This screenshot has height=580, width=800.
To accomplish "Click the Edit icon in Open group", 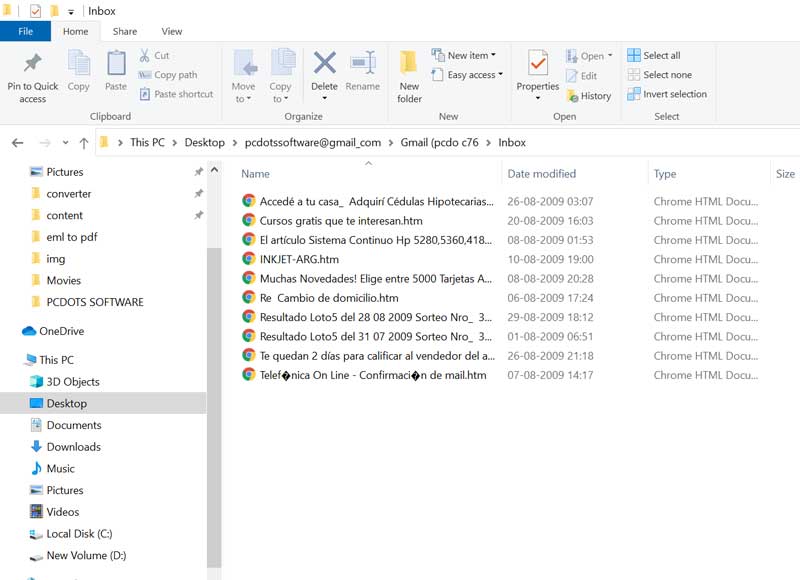I will click(x=572, y=76).
